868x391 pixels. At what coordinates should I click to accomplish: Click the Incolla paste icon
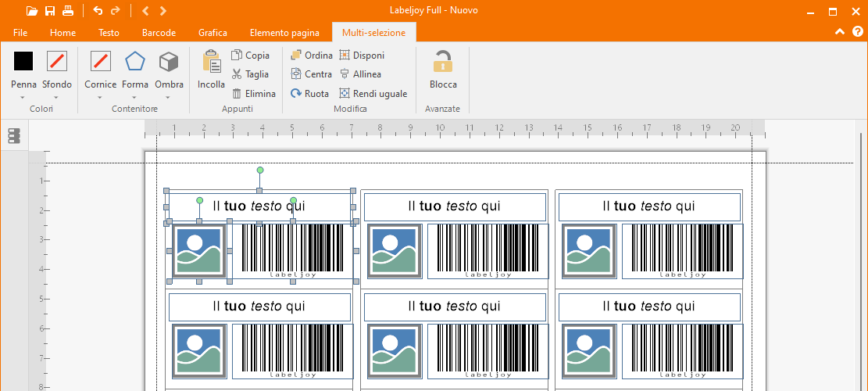(x=212, y=62)
